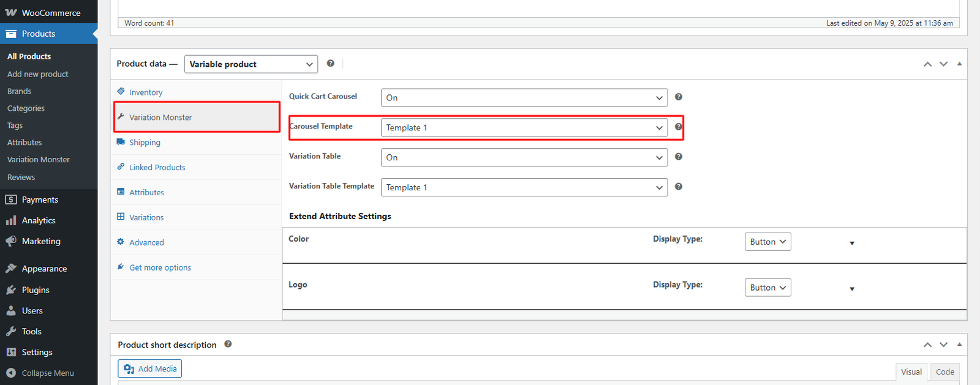980x385 pixels.
Task: Click the Product short description help icon
Action: point(228,344)
